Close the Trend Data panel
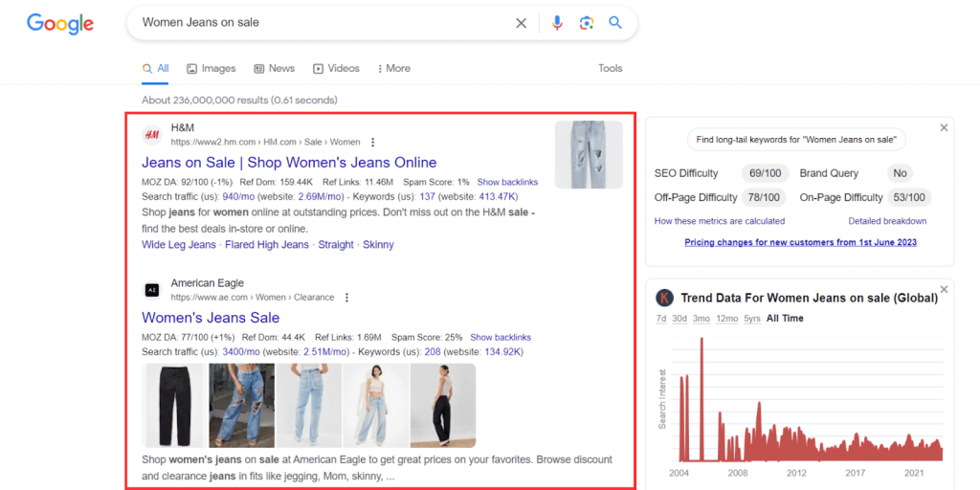This screenshot has height=490, width=980. (x=944, y=289)
